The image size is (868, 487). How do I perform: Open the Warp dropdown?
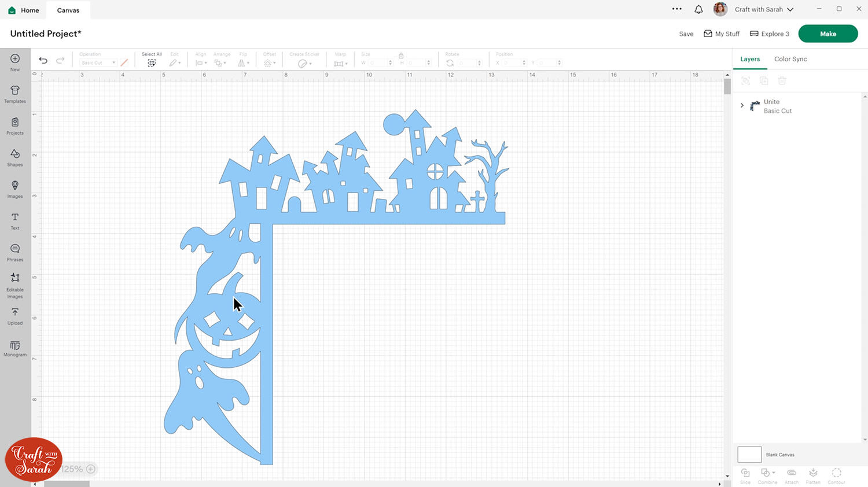pyautogui.click(x=341, y=63)
